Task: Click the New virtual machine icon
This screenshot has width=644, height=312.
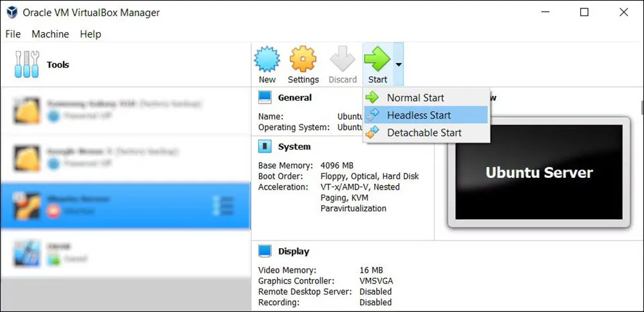Action: click(267, 60)
